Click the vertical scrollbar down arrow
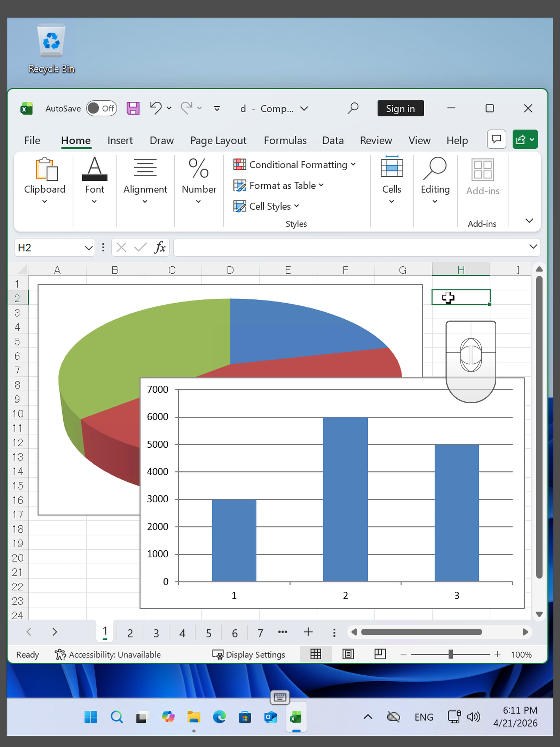The width and height of the screenshot is (560, 747). click(539, 614)
